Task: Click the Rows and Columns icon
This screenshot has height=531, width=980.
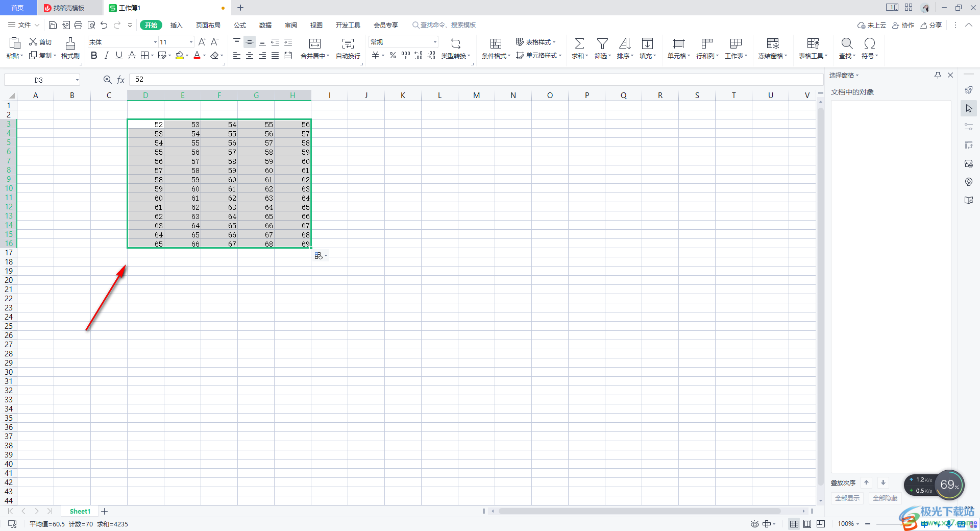Action: pos(707,43)
